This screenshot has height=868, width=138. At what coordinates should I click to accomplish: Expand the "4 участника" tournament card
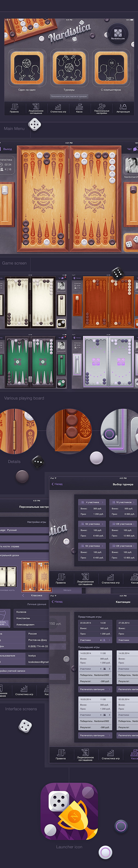click(92, 502)
